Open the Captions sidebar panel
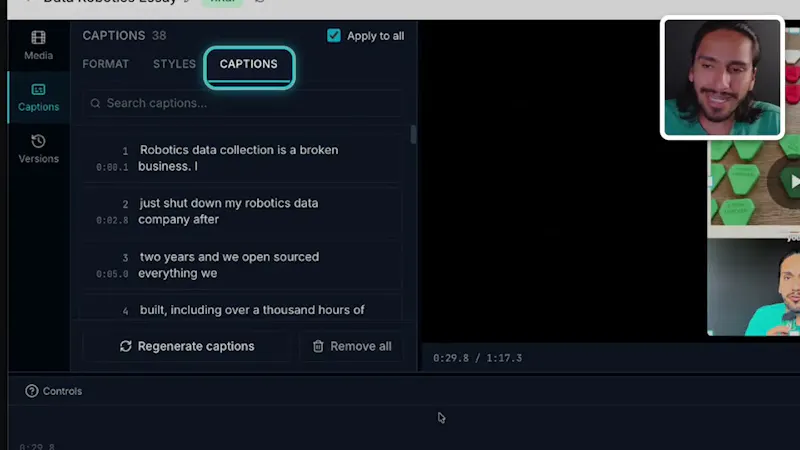Image resolution: width=800 pixels, height=450 pixels. click(x=38, y=97)
